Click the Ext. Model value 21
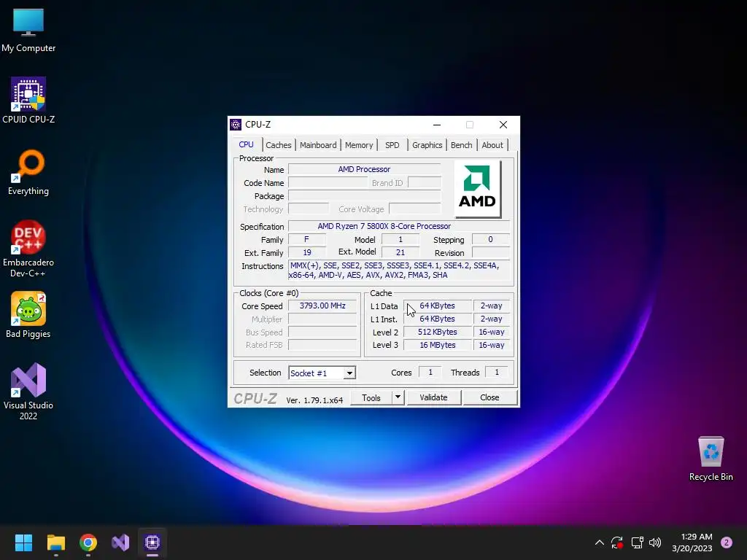 tap(400, 253)
